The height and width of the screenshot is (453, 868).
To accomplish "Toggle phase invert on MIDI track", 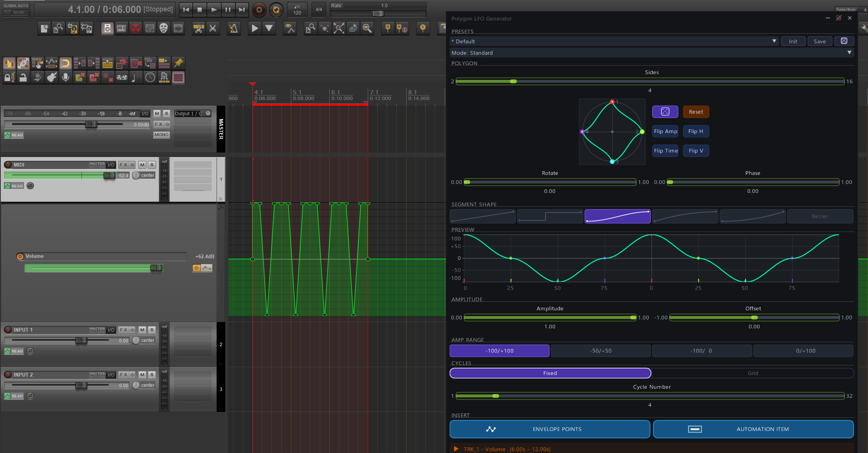I will (30, 186).
